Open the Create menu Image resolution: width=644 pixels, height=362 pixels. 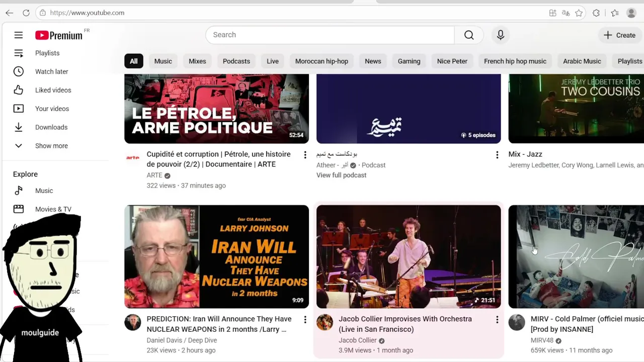tap(619, 35)
